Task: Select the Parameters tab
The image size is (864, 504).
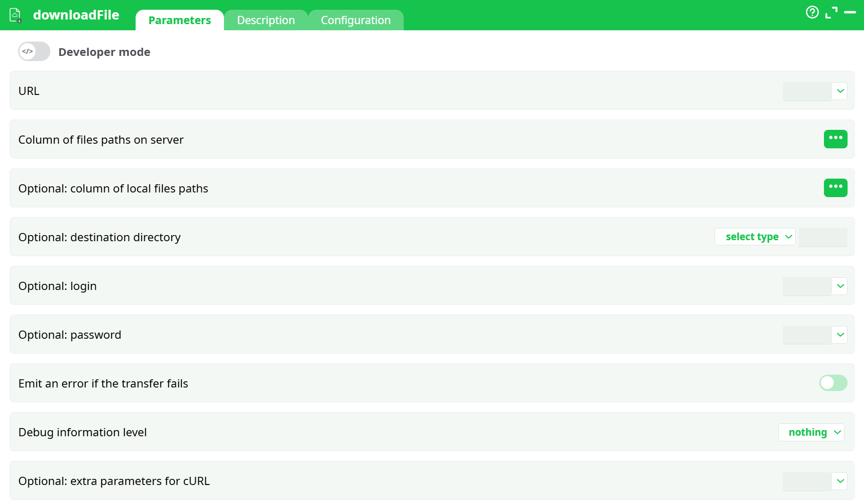Action: coord(179,20)
